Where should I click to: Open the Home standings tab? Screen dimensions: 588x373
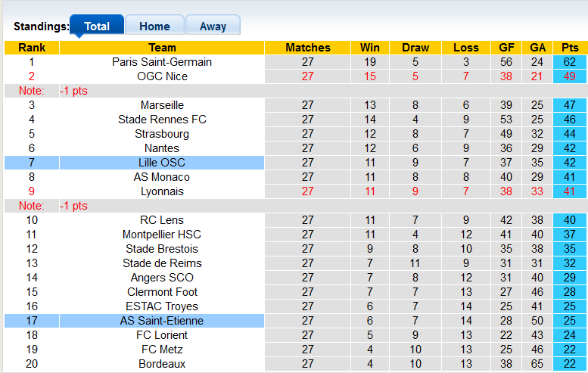tap(154, 26)
